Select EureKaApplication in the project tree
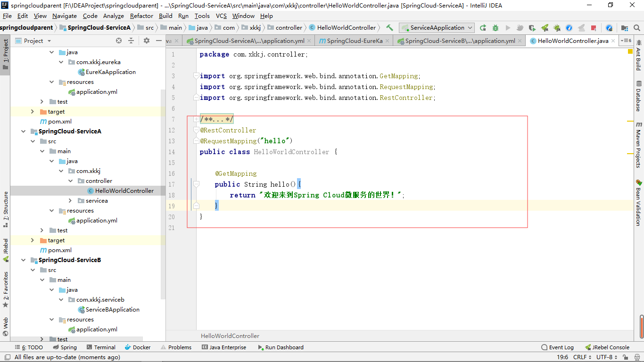644x362 pixels. [x=110, y=72]
